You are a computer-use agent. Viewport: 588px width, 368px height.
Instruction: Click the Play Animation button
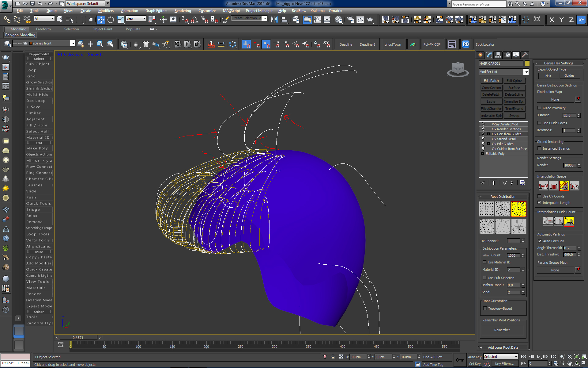coord(539,357)
